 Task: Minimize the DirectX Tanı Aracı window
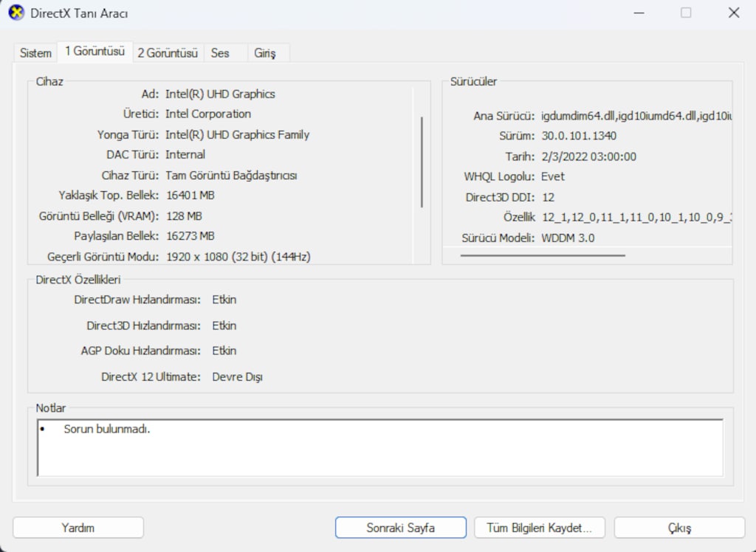tap(639, 13)
